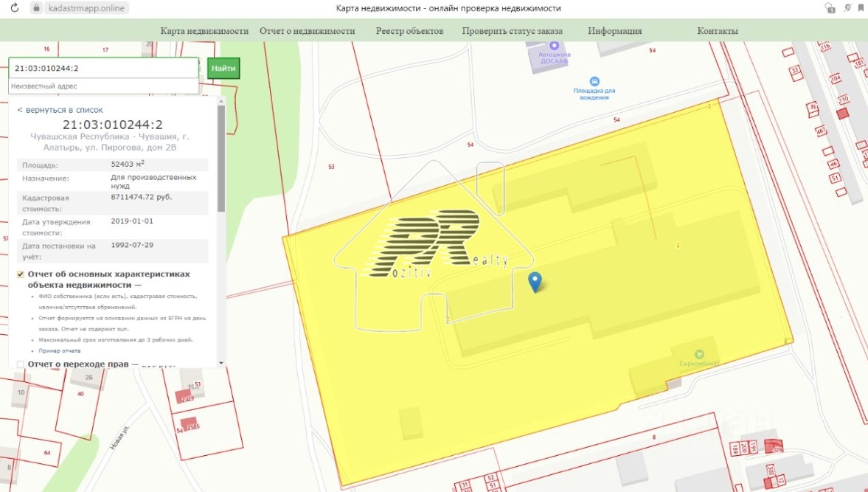Open the protection lock icon with badge 1
Screen dimensions: 868x492
tap(829, 8)
